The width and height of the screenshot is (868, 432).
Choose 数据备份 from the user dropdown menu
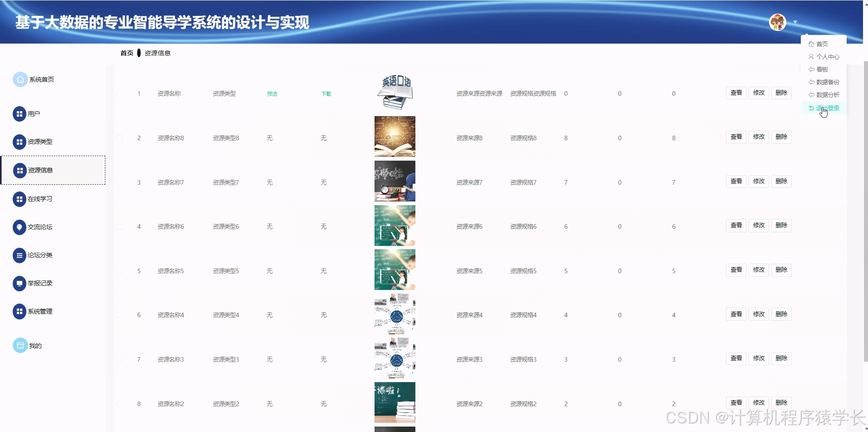[827, 82]
